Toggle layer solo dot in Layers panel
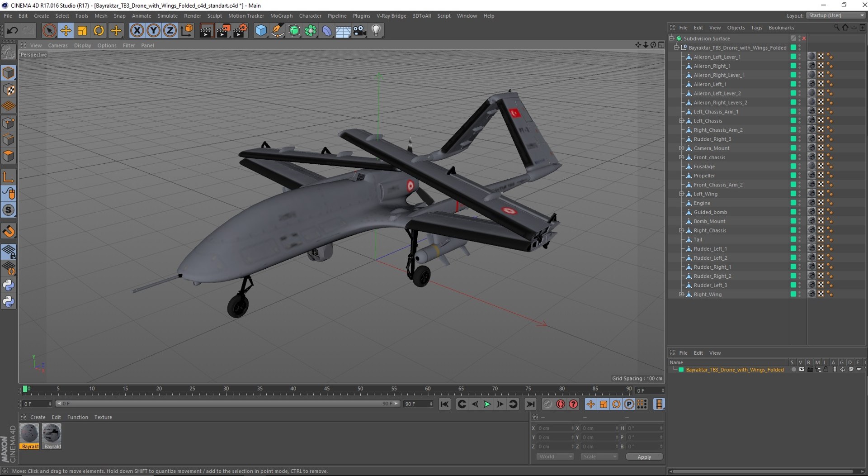 [793, 370]
